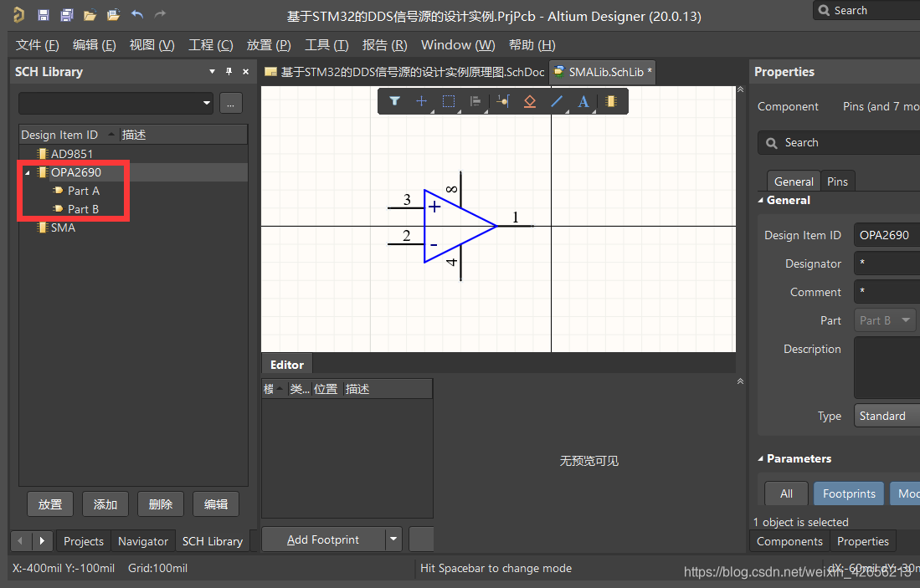
Task: Open the Window (W) menu
Action: coord(458,45)
